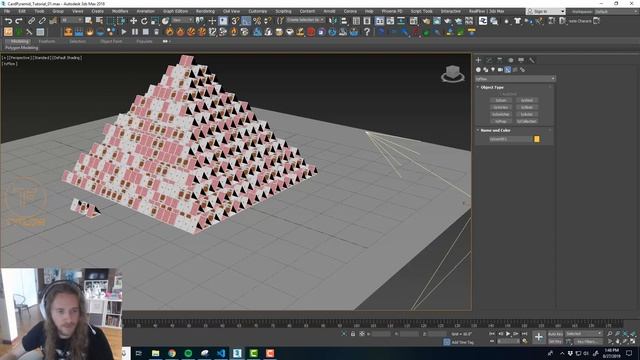Select the Select and Rotate tool

coord(144,21)
